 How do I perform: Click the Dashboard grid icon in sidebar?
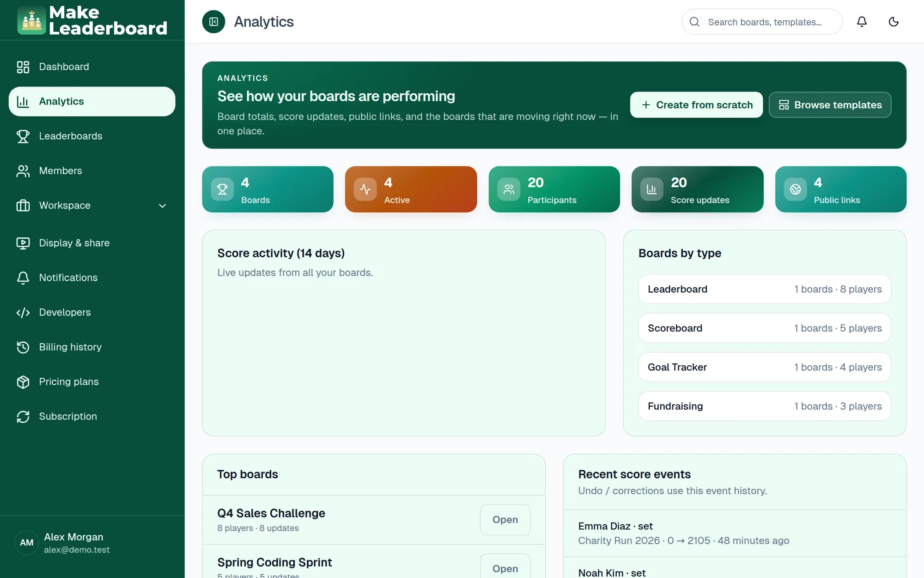pyautogui.click(x=23, y=67)
